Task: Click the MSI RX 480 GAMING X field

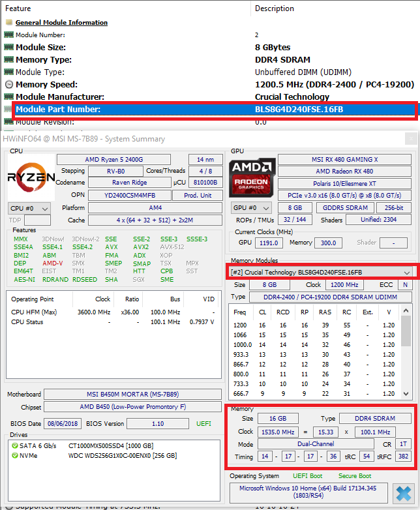Action: click(344, 159)
